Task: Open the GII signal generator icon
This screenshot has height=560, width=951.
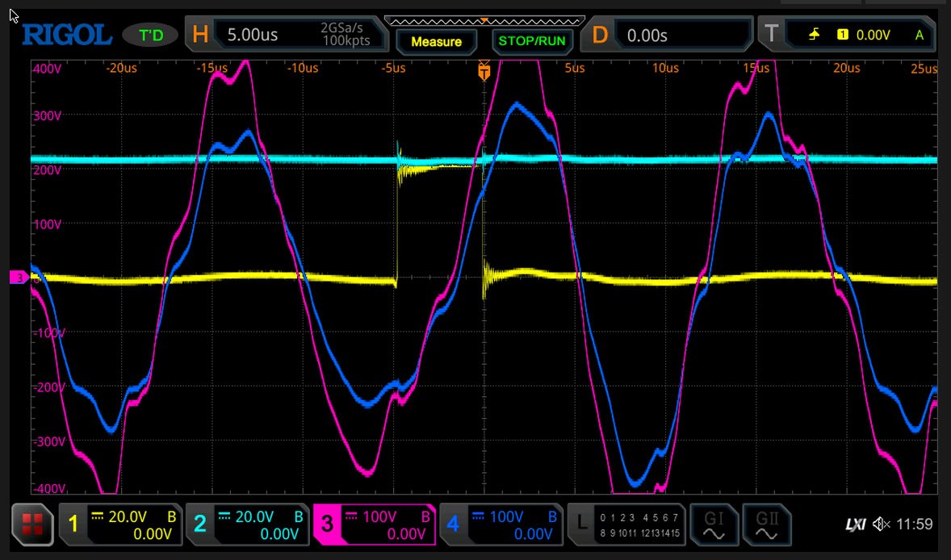Action: tap(766, 524)
